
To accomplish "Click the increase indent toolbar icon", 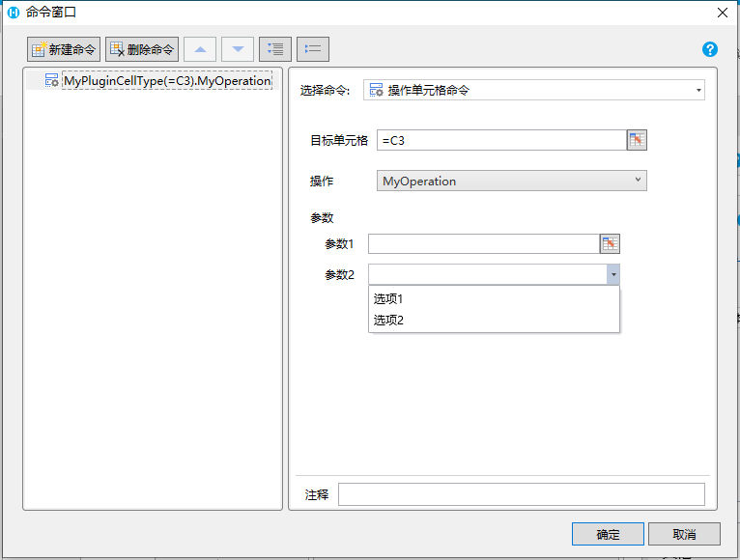I will coord(275,49).
